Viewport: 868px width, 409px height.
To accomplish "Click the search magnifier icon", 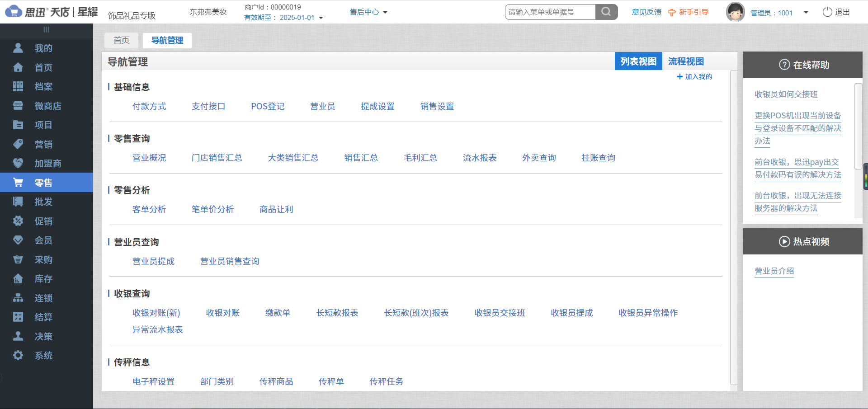I will 606,12.
